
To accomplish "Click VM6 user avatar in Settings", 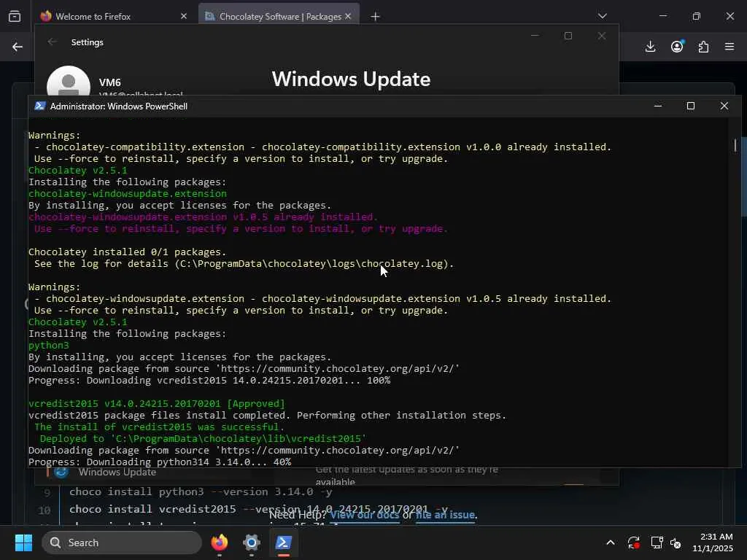I will click(69, 80).
